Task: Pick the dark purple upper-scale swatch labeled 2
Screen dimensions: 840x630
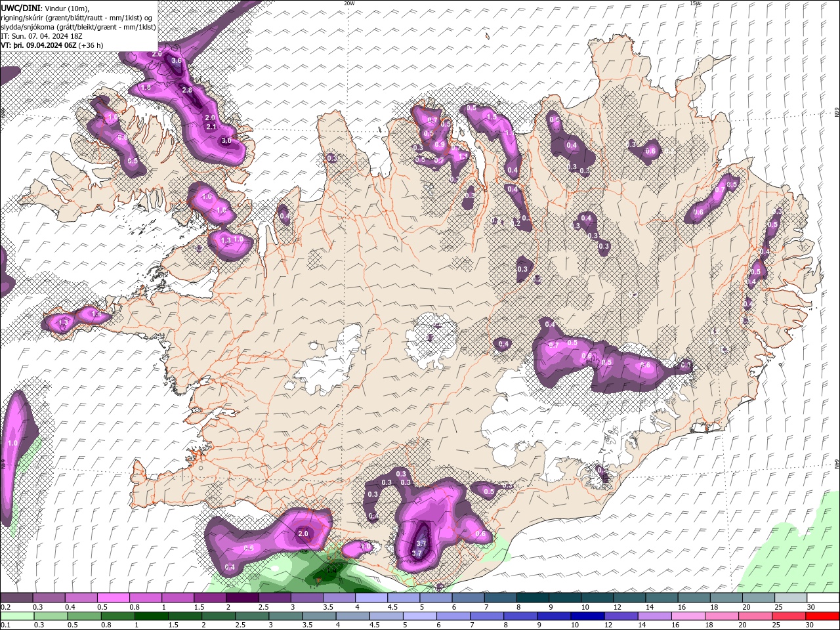Action: [x=242, y=598]
